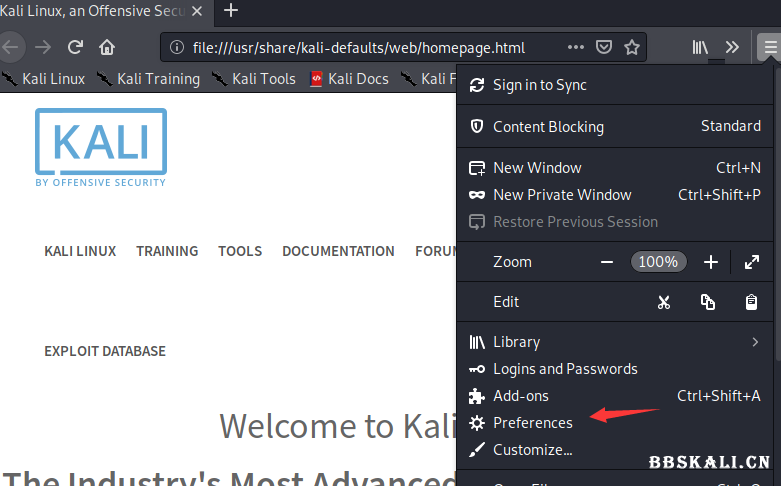Save page to Pocket icon
781x486 pixels.
[x=604, y=47]
